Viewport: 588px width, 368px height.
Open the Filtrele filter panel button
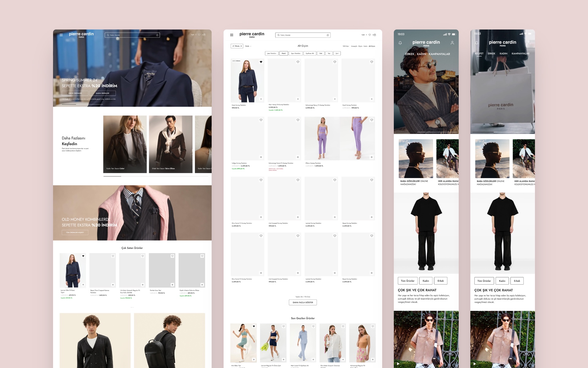coord(237,46)
